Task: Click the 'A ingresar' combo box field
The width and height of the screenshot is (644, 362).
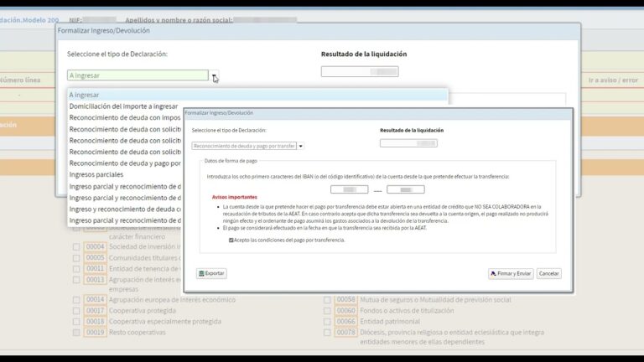Action: (x=138, y=75)
